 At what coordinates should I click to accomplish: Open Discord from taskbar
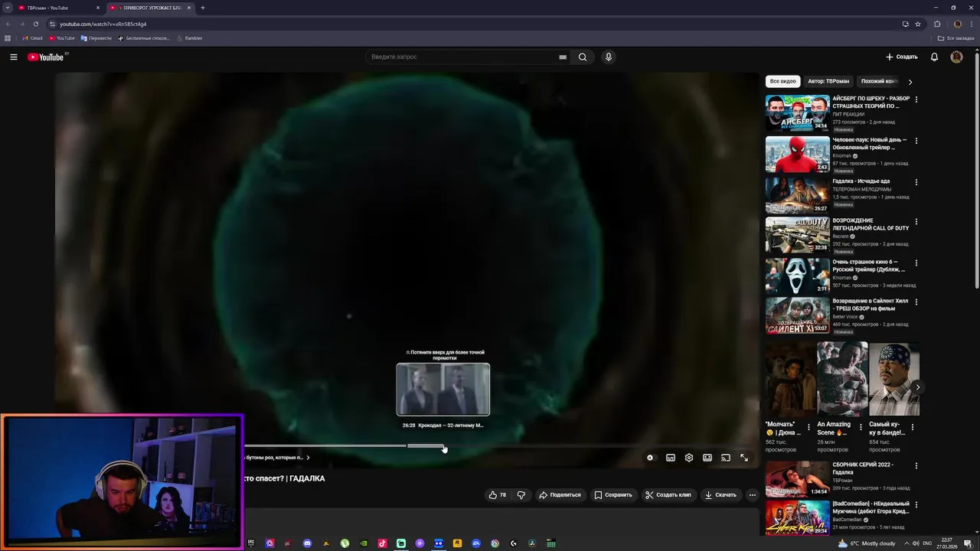[307, 543]
